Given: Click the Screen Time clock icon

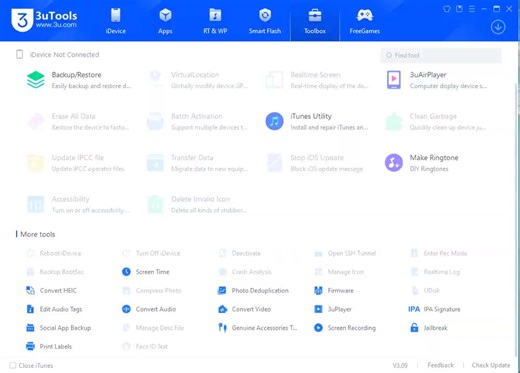Looking at the screenshot, I should pyautogui.click(x=126, y=272).
